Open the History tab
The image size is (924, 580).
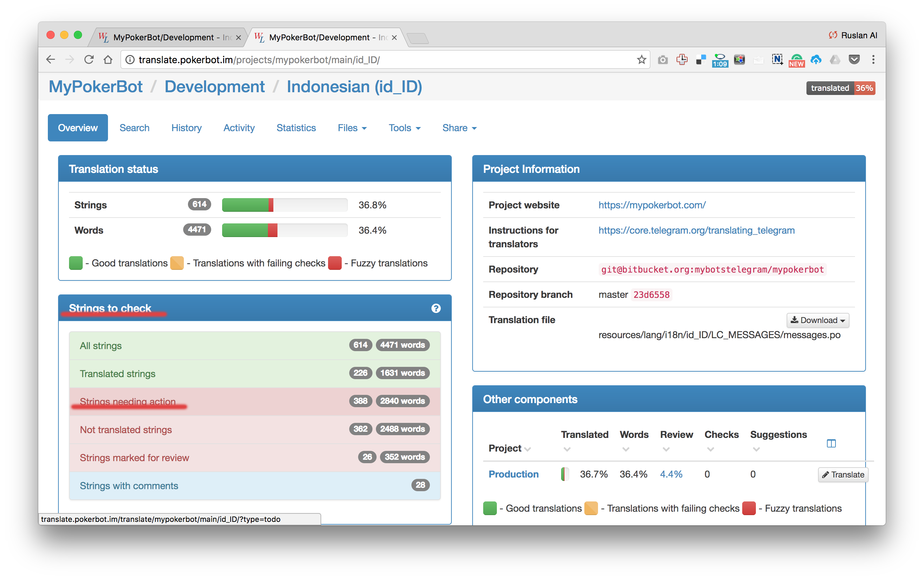tap(187, 128)
